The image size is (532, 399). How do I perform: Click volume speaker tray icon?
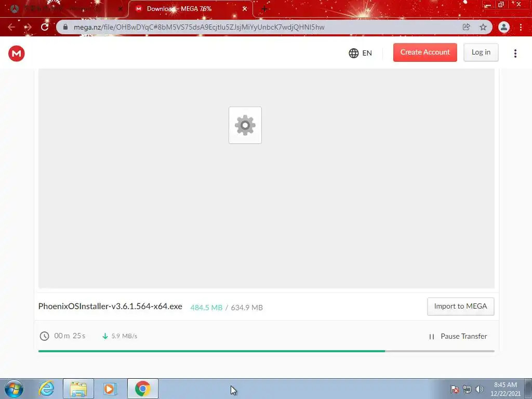pos(480,389)
